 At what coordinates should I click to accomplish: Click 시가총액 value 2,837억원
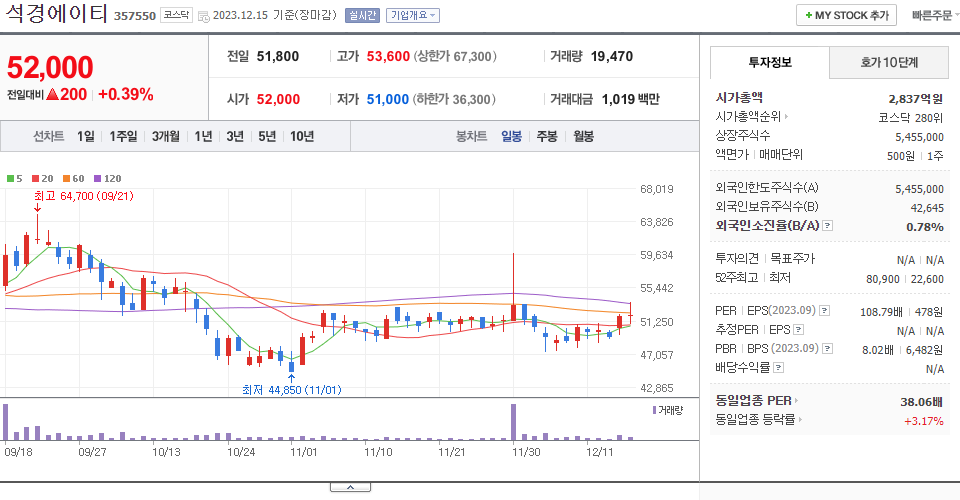(x=916, y=99)
